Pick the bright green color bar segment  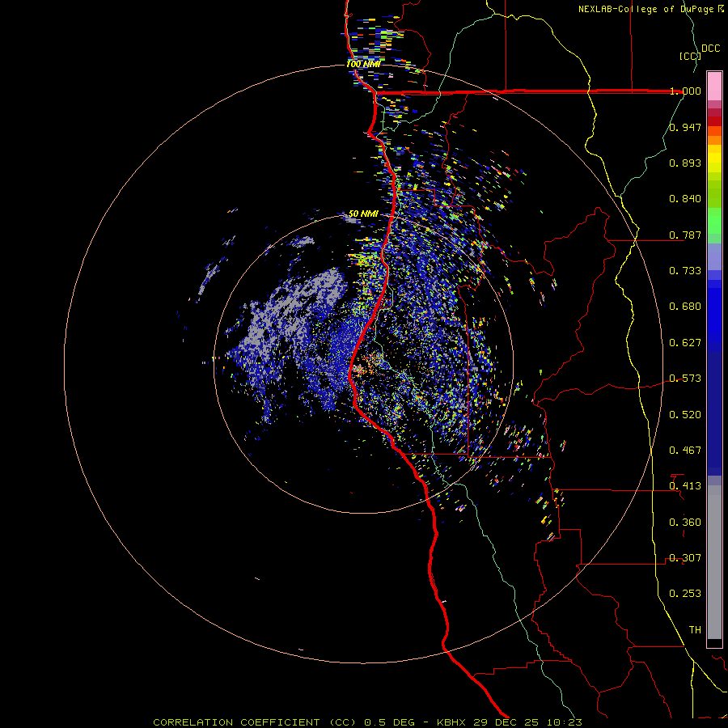(714, 221)
